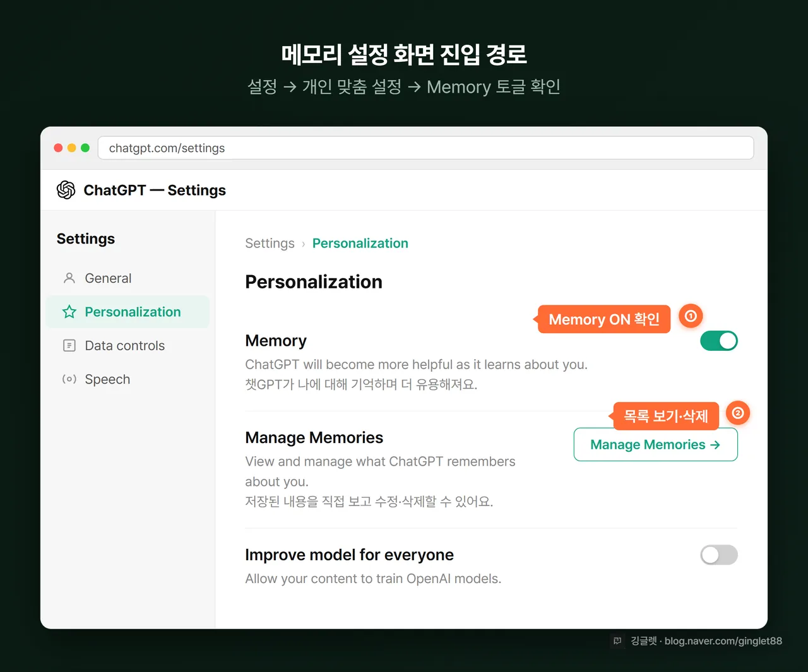Click "ChatGPT will become more helpful" description
808x672 pixels.
tap(416, 365)
